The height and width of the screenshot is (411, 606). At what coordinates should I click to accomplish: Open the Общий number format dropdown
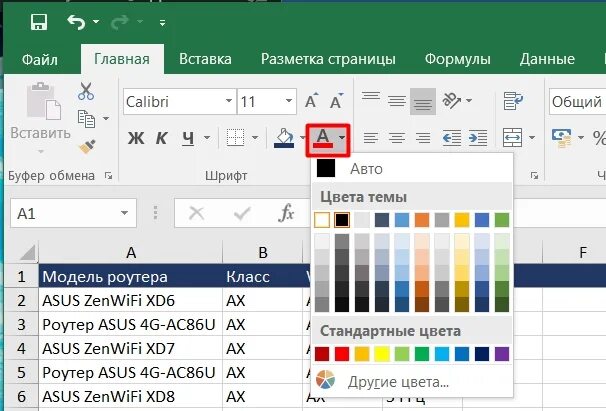577,102
